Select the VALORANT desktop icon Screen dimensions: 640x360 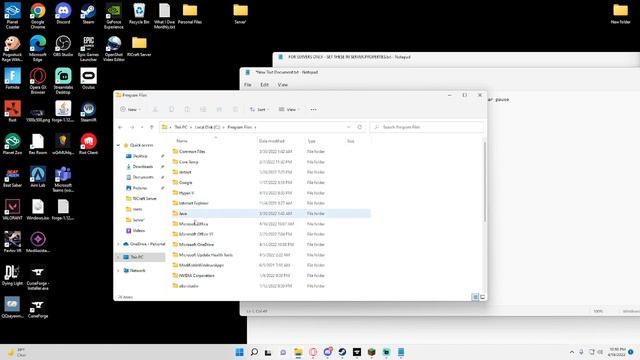pyautogui.click(x=12, y=210)
